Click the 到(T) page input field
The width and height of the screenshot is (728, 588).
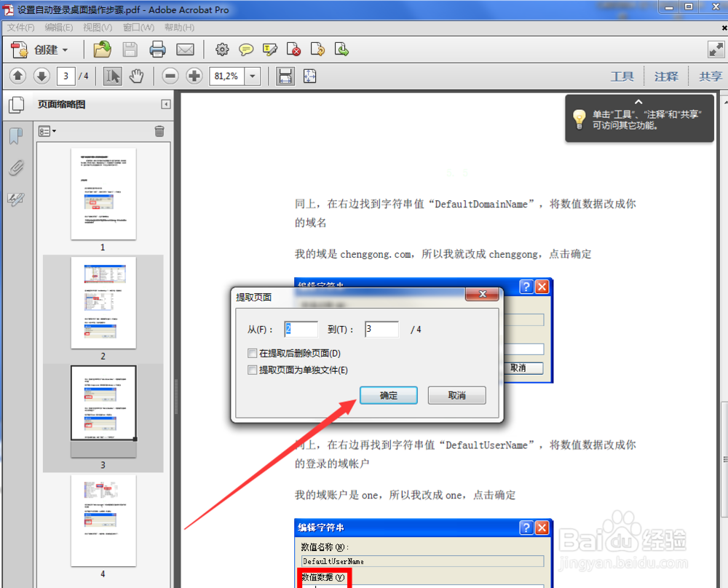click(381, 329)
